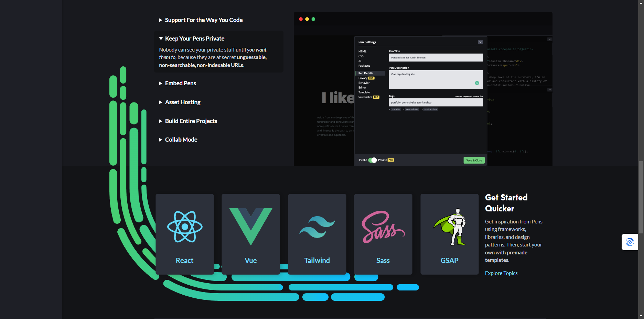Open the code editor panel dropdown chevron
Image resolution: width=644 pixels, height=319 pixels.
549,39
